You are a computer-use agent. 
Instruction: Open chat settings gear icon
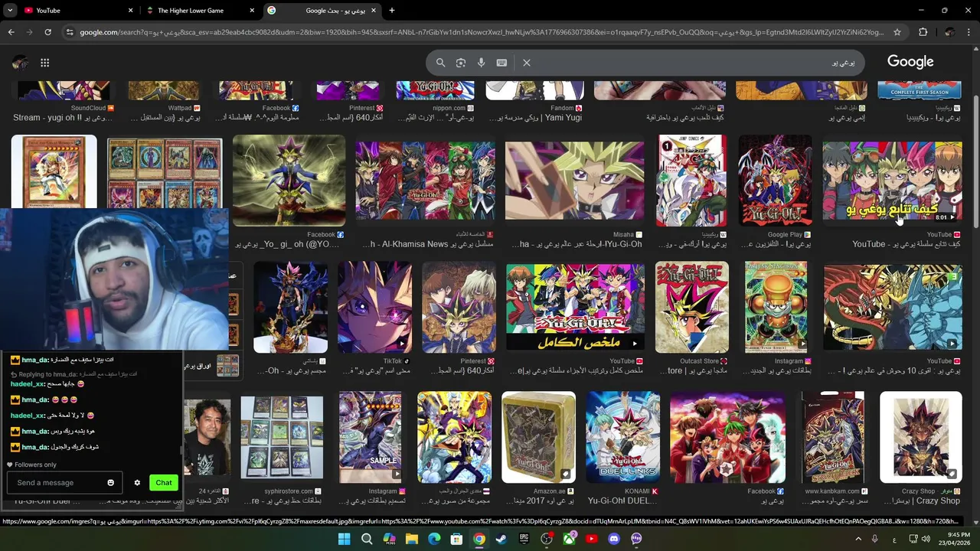137,483
